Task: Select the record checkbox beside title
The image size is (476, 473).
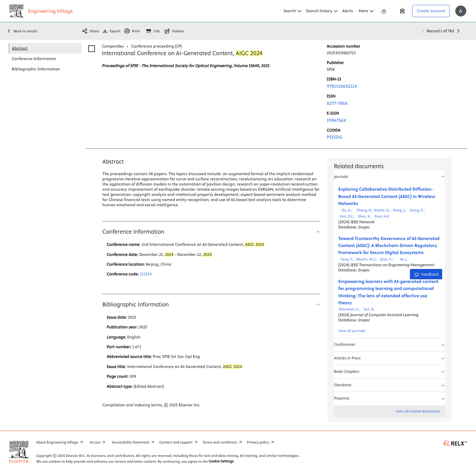Action: (x=92, y=49)
